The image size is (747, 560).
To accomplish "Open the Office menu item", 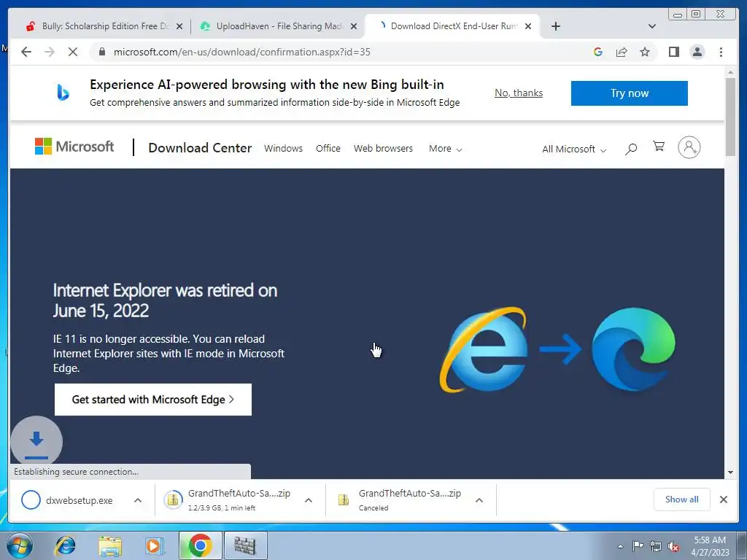I will (328, 149).
